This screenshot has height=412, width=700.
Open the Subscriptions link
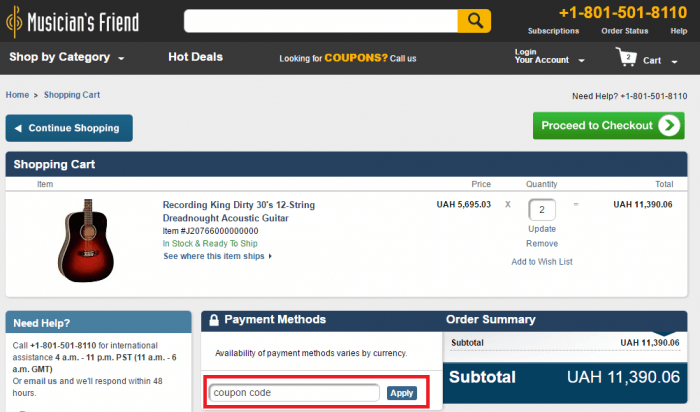point(553,31)
